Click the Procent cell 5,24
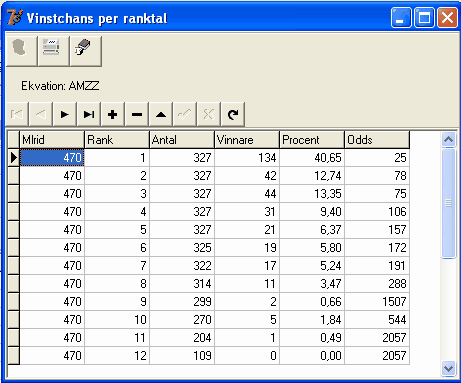 [312, 265]
